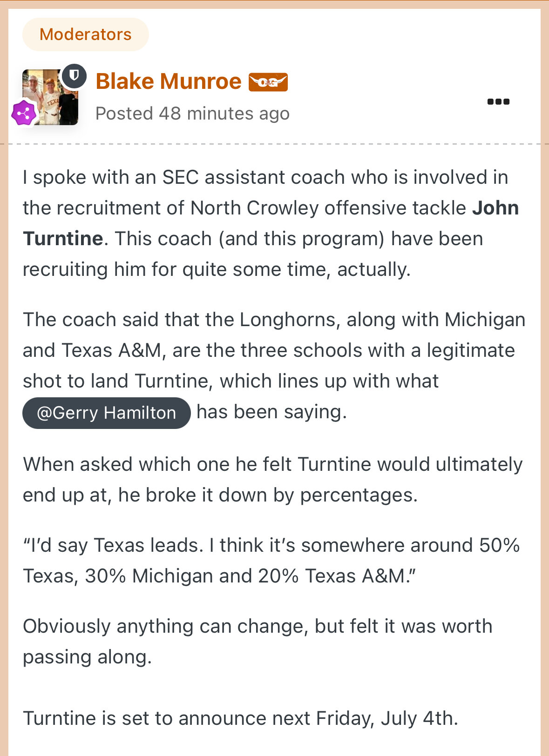Open Blake Munroe's profile picture
Screen dimensions: 549x756
(50, 97)
